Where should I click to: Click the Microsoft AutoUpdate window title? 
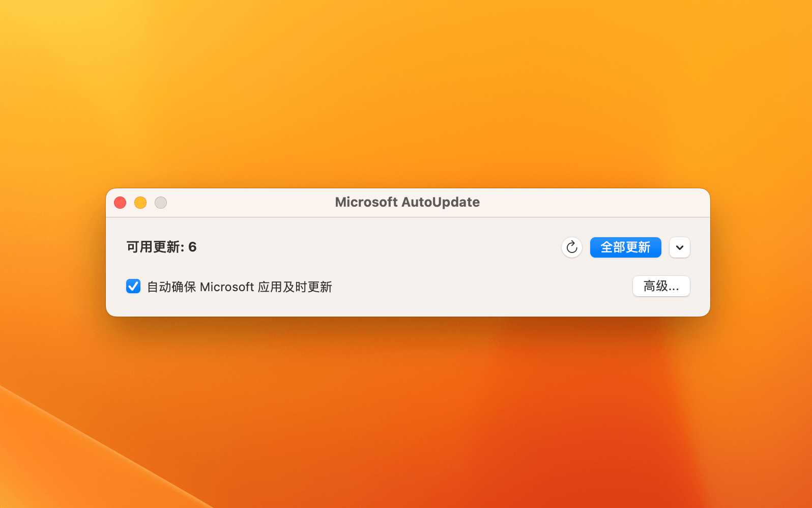(407, 202)
